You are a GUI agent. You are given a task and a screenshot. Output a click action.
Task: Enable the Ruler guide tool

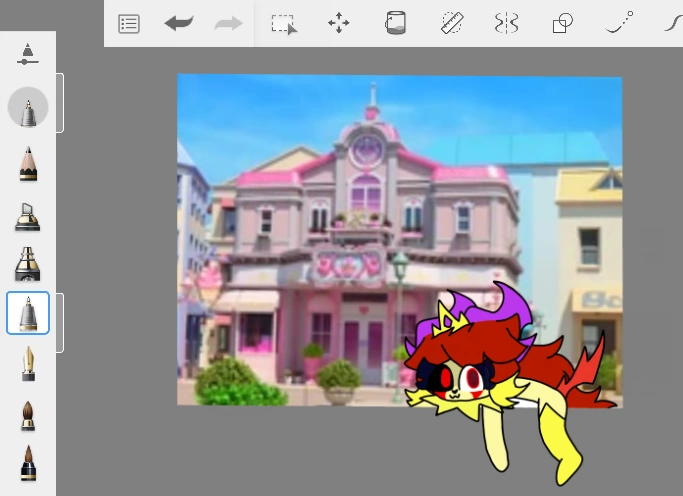click(x=452, y=23)
